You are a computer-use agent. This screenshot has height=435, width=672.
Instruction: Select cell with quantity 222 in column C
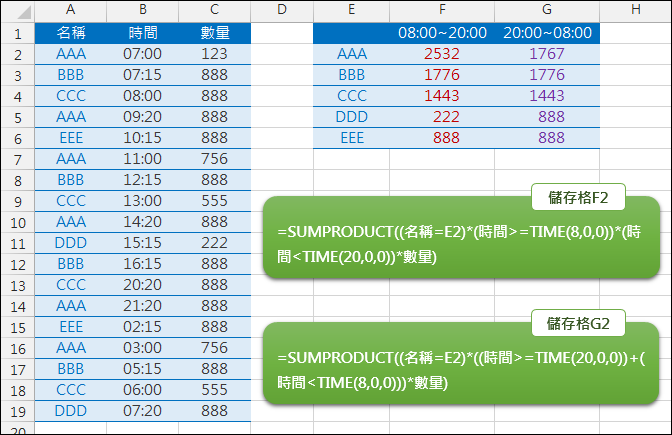(x=215, y=243)
